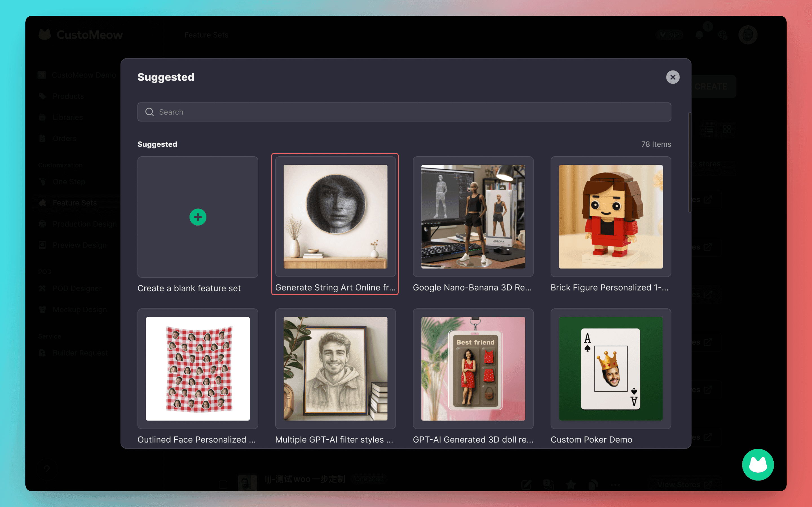Click the language globe icon
812x507 pixels.
coord(722,35)
